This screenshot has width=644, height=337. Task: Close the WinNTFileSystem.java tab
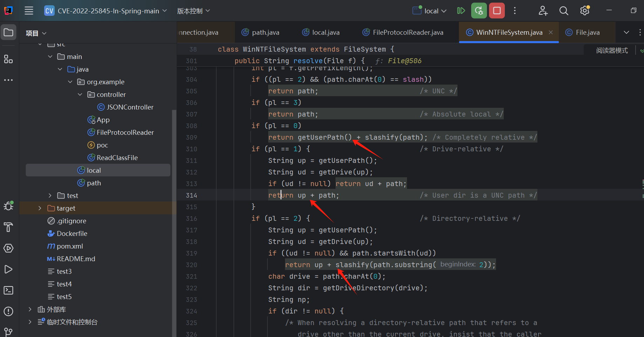(551, 32)
